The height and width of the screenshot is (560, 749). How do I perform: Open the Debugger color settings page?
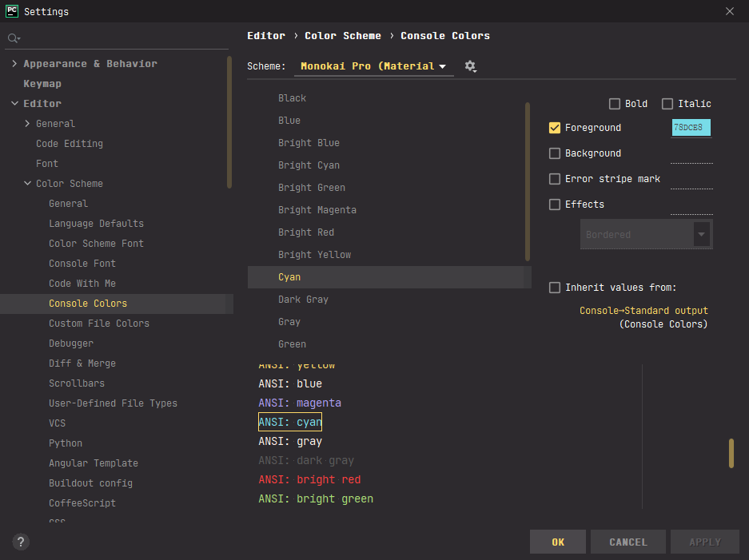tap(71, 344)
